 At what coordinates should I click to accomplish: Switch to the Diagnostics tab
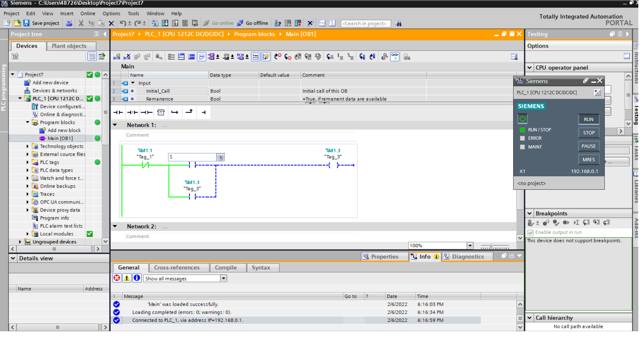pos(468,257)
